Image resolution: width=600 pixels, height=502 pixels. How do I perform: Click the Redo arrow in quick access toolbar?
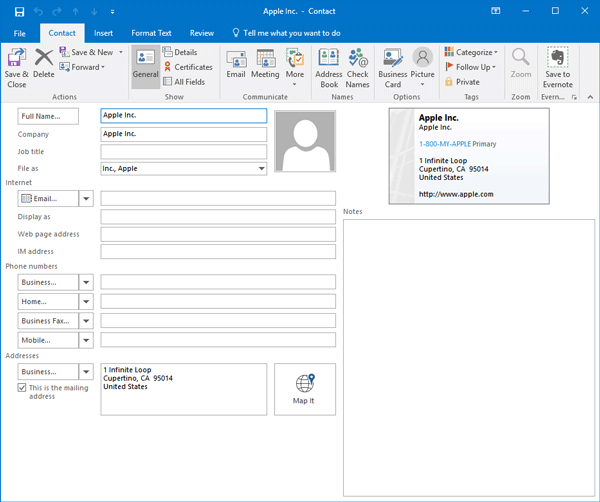click(x=57, y=11)
